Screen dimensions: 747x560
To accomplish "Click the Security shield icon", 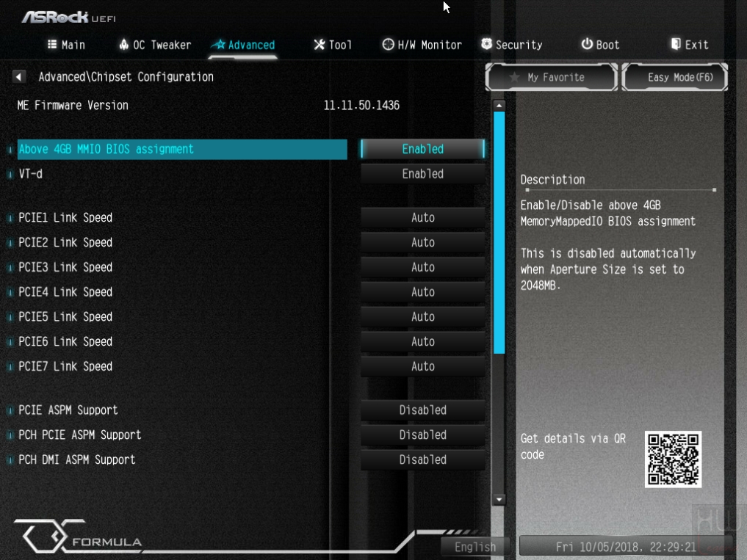I will 486,44.
